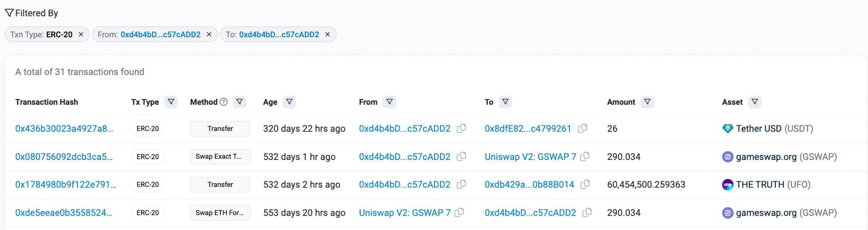Open transaction 0x436b30023a4927a8...
Screen dimensions: 868x230
tap(64, 129)
